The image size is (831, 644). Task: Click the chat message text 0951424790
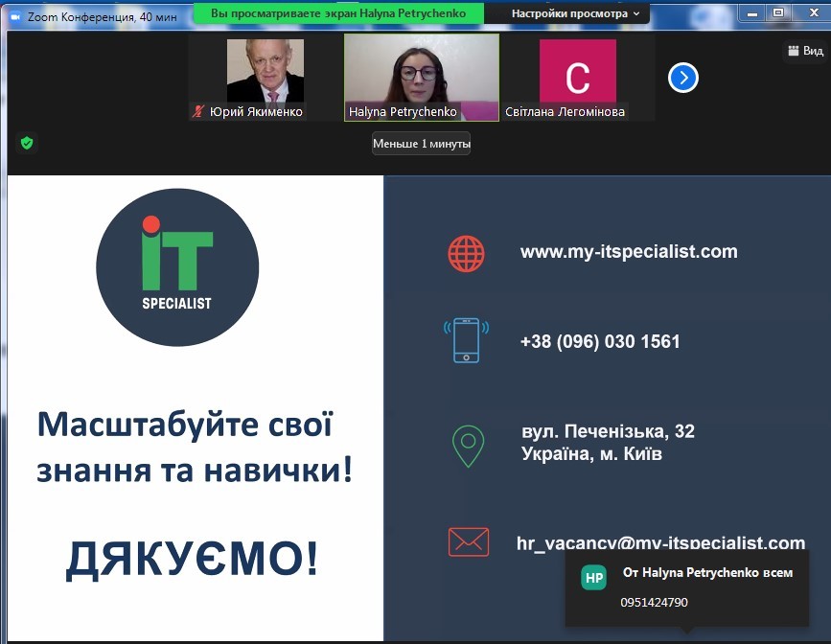click(x=654, y=603)
